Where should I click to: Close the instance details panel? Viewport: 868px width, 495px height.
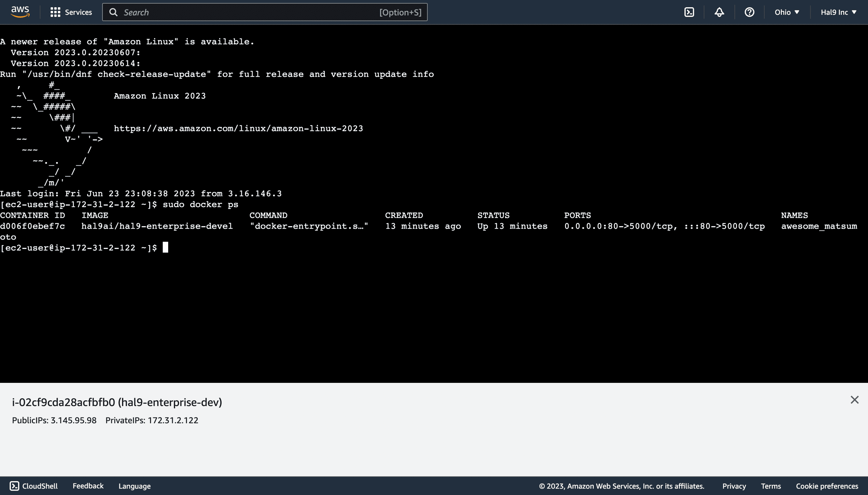coord(855,400)
